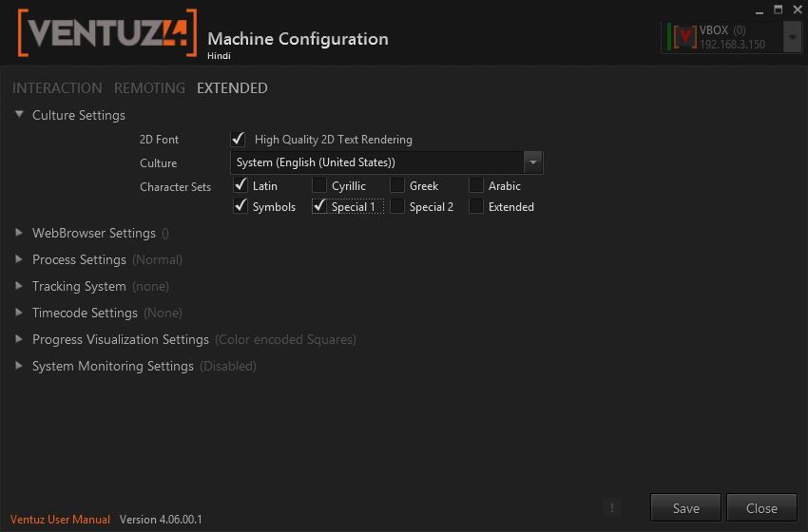Screen dimensions: 808x532
Task: Collapse the Culture Settings section
Action: [x=20, y=115]
